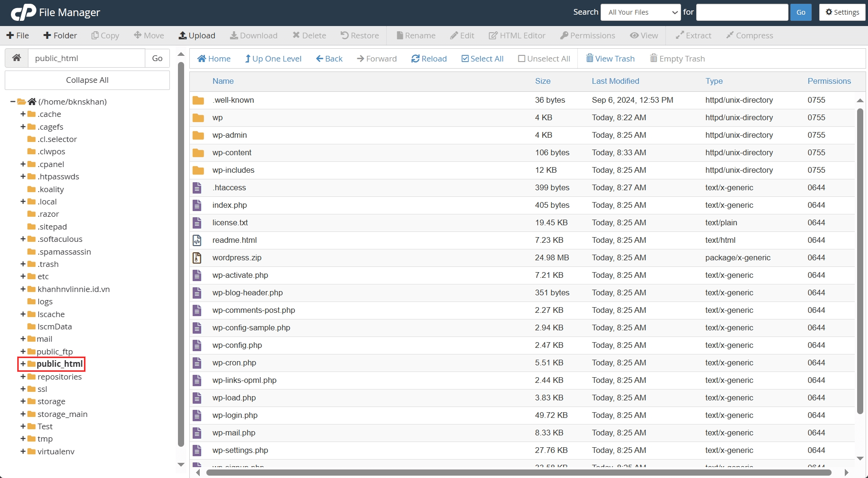Viewport: 868px width, 478px height.
Task: Open the All Your Files search dropdown
Action: click(640, 12)
